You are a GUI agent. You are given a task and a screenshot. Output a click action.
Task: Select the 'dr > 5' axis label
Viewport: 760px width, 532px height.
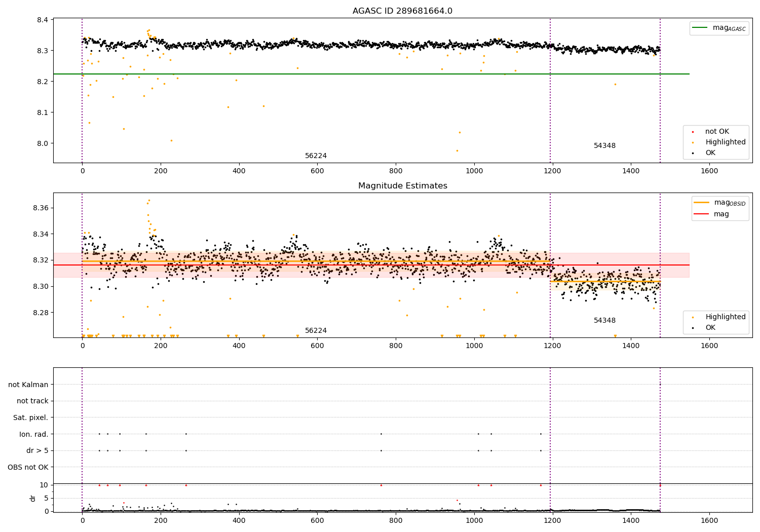click(37, 451)
